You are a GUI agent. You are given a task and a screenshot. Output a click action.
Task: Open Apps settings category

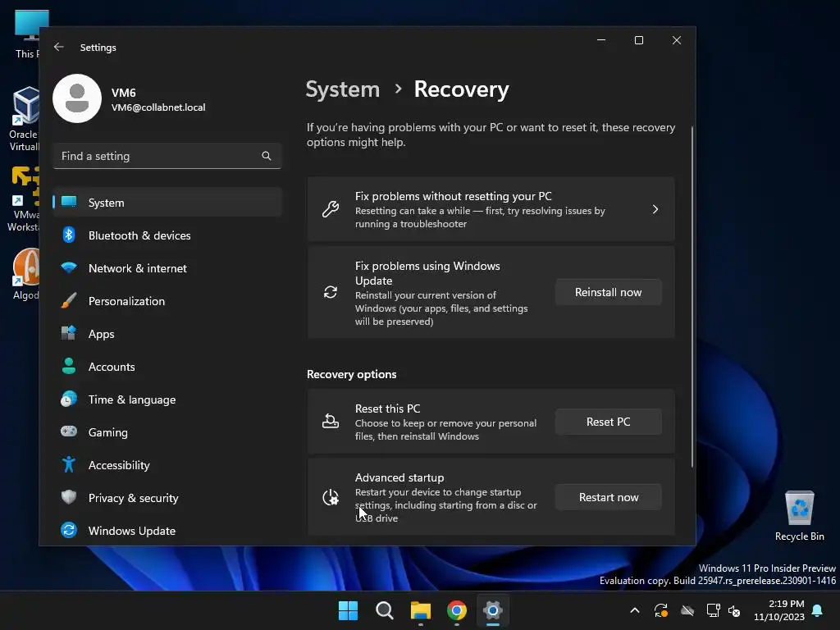(x=167, y=334)
